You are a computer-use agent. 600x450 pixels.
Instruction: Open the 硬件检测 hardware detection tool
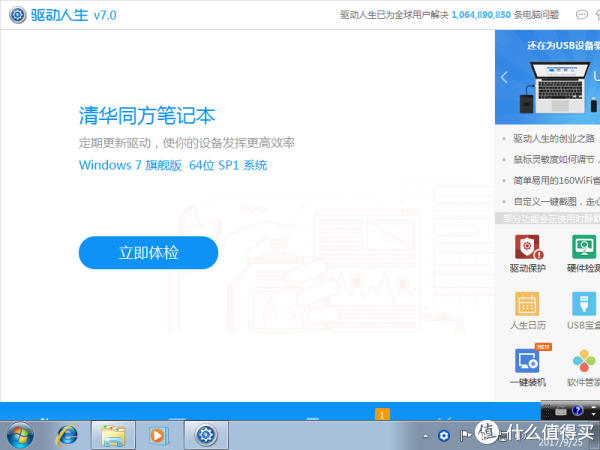coord(583,254)
